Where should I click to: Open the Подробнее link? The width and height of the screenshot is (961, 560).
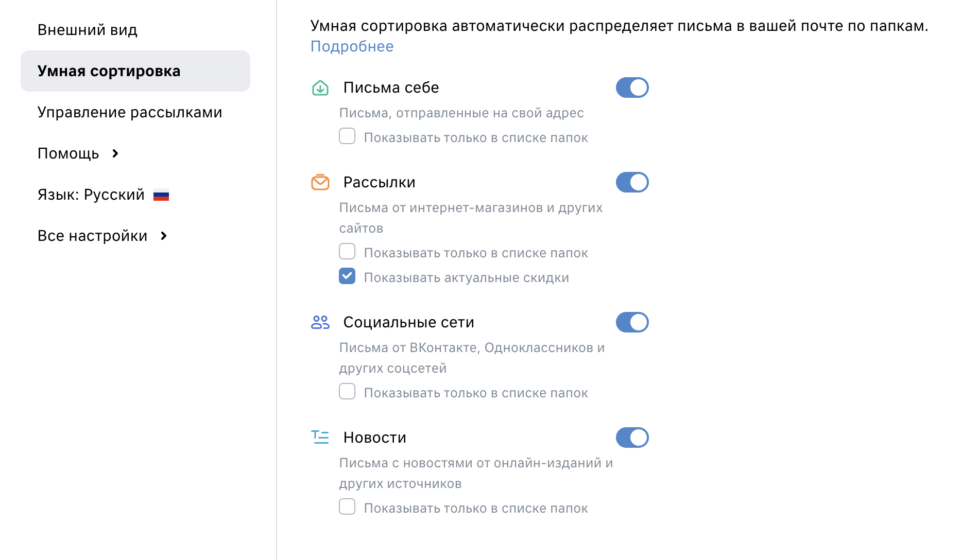(352, 46)
